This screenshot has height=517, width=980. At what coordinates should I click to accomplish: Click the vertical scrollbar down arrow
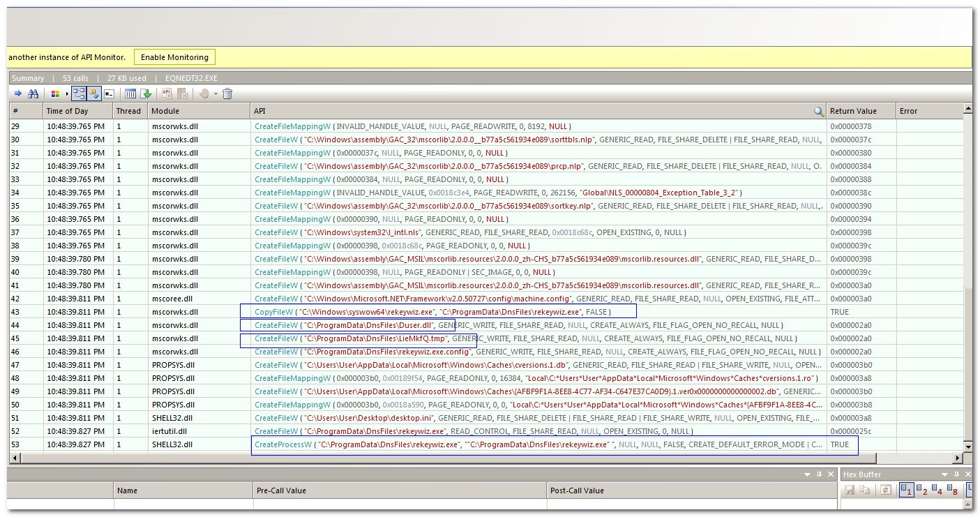point(967,446)
